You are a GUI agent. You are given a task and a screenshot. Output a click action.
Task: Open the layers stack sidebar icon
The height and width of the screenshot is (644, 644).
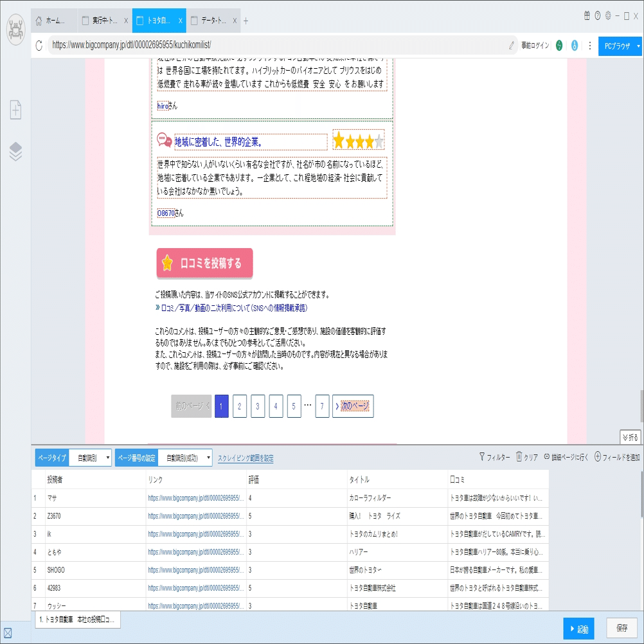pyautogui.click(x=15, y=151)
